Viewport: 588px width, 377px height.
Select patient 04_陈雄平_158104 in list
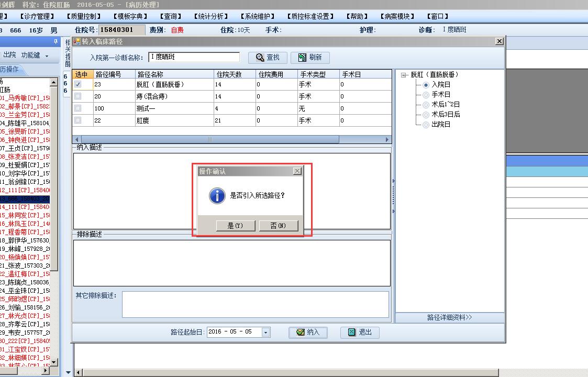coord(25,123)
